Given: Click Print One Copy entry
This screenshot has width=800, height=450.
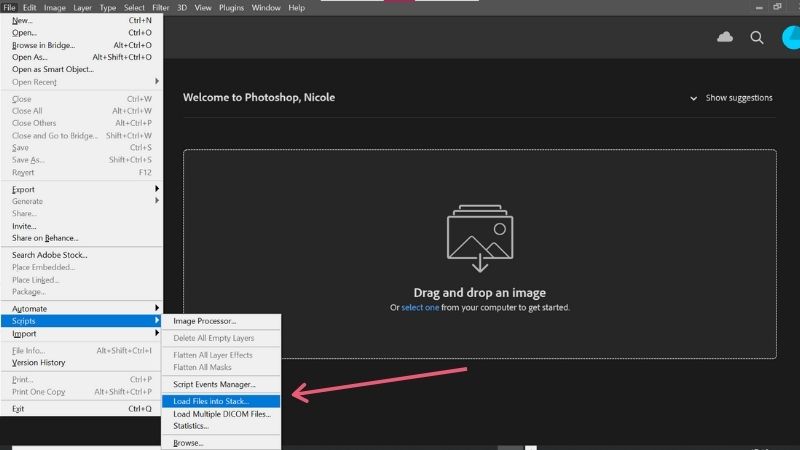Looking at the screenshot, I should tap(82, 392).
